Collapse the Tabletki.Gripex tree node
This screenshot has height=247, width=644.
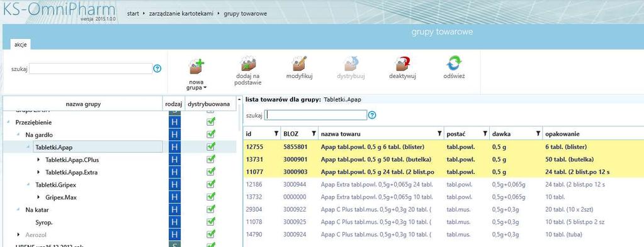pos(28,185)
